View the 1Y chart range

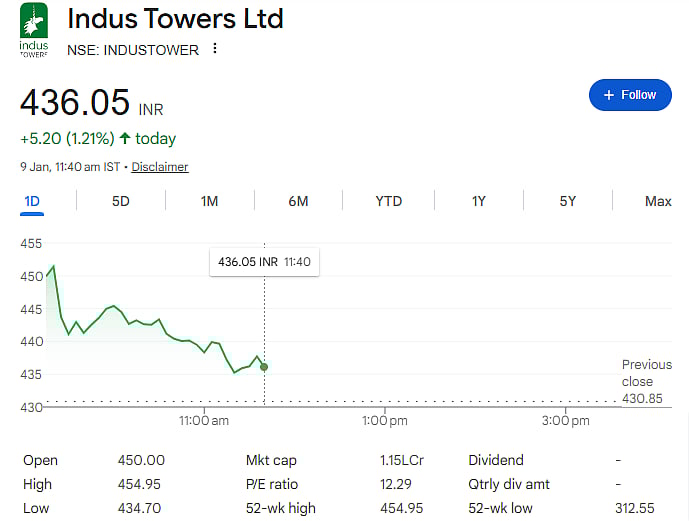pyautogui.click(x=479, y=201)
